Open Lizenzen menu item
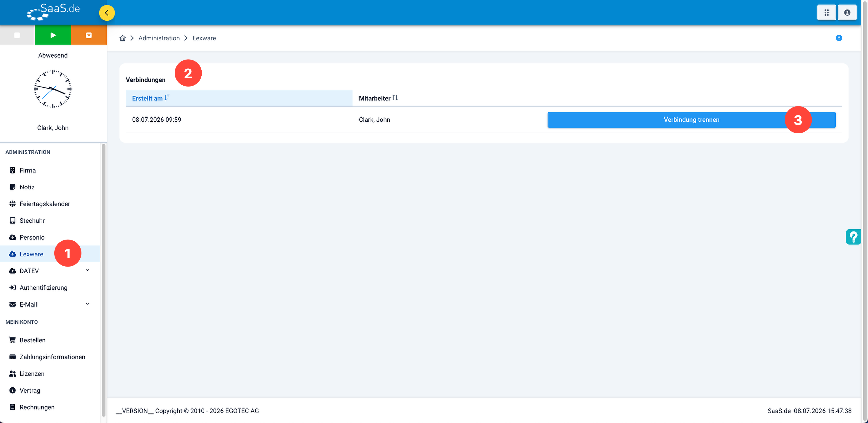 pos(50,374)
